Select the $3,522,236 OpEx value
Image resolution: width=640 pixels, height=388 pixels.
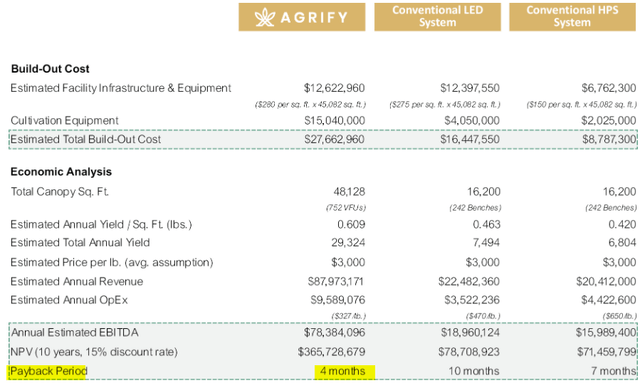472,300
